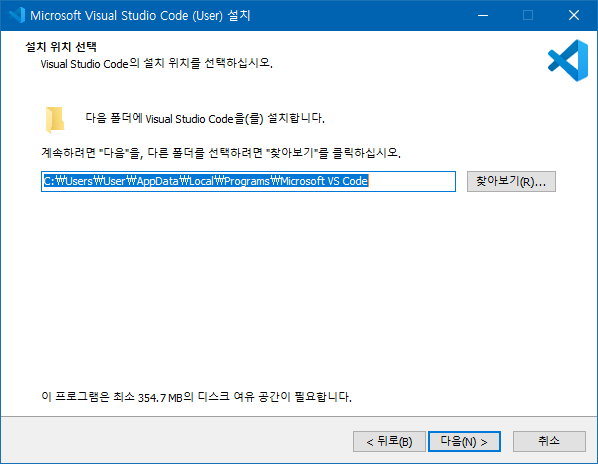This screenshot has width=598, height=464.
Task: Click the yellow folder icon
Action: (x=55, y=120)
